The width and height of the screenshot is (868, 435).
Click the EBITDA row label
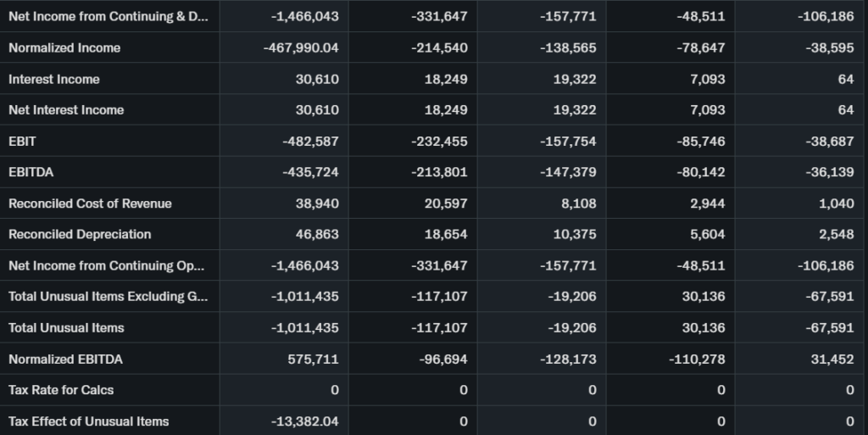31,172
